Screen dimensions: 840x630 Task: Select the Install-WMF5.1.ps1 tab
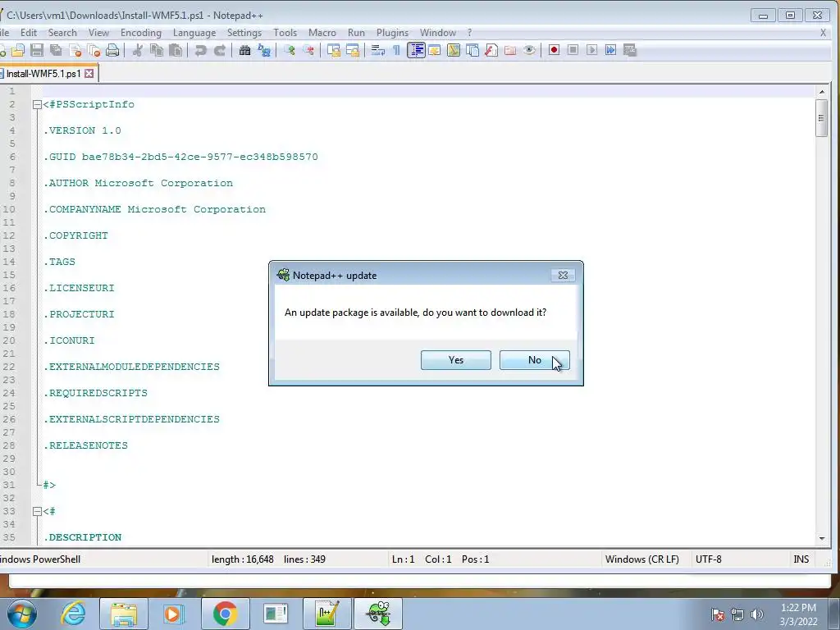43,73
